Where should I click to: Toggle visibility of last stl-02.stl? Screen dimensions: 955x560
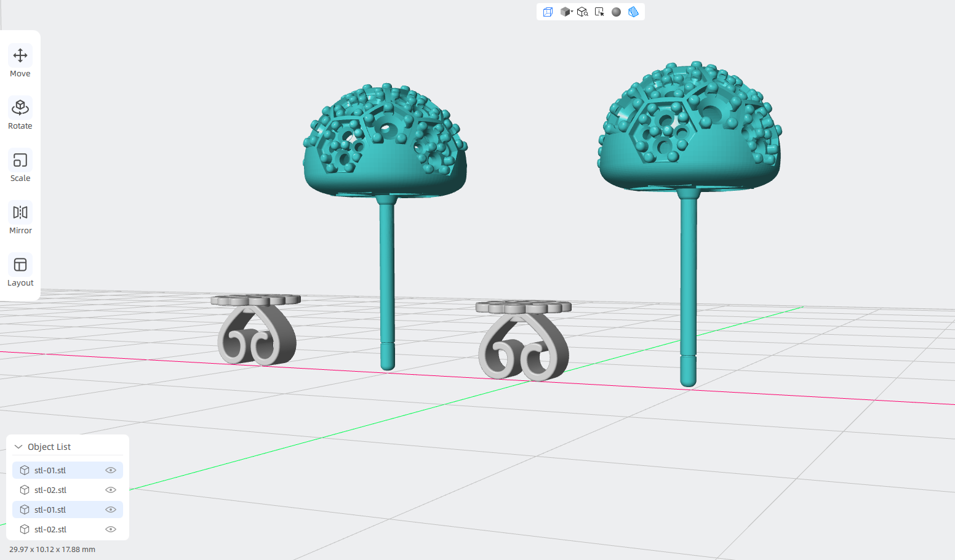click(x=111, y=529)
